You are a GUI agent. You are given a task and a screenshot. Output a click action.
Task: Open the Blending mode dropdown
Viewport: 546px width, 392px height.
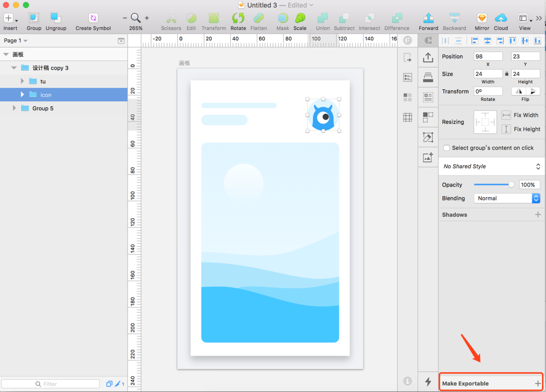click(506, 198)
